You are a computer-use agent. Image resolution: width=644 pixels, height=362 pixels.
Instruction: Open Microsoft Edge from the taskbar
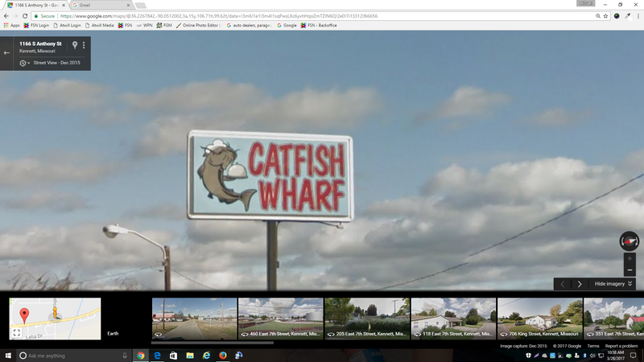tap(157, 356)
